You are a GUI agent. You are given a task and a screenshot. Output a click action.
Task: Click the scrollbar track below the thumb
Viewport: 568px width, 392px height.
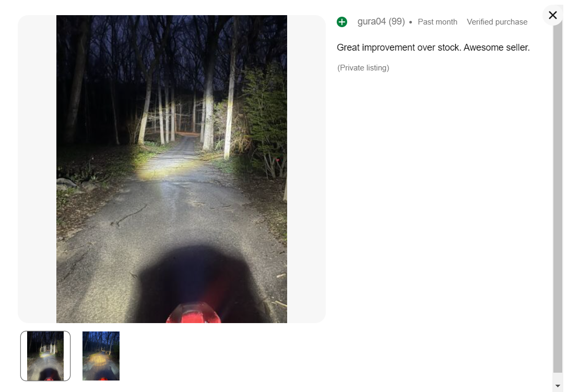coord(558,377)
